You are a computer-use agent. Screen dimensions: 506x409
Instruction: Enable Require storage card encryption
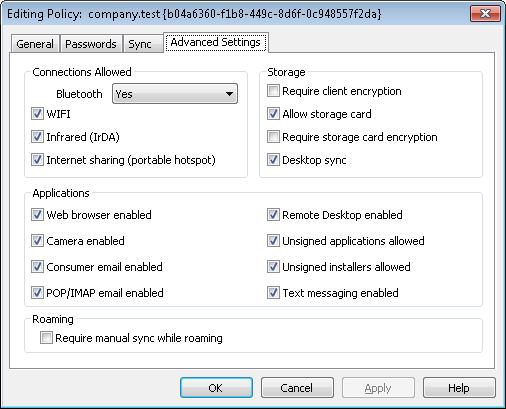click(x=273, y=137)
